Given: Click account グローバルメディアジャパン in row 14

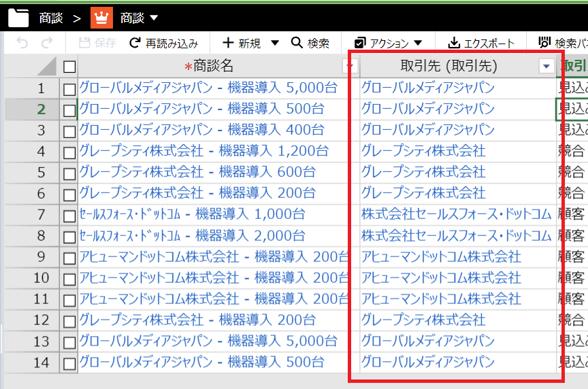Looking at the screenshot, I should [x=428, y=362].
